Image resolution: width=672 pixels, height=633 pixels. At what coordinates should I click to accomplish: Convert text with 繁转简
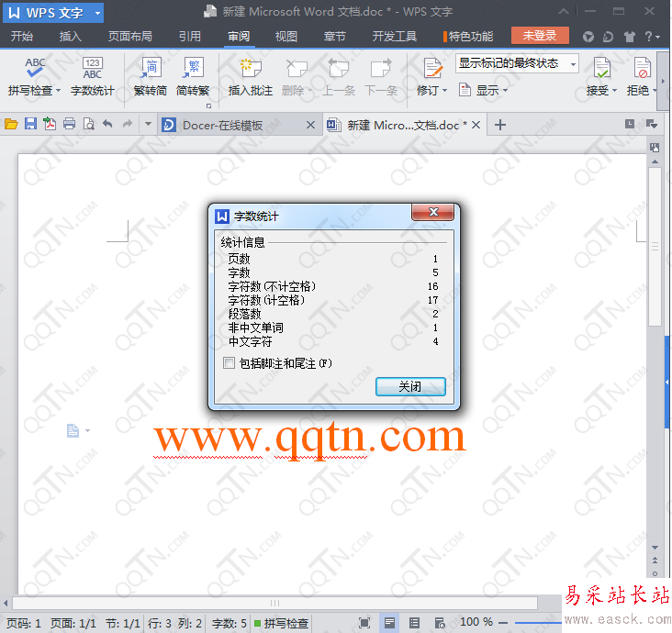pos(150,77)
